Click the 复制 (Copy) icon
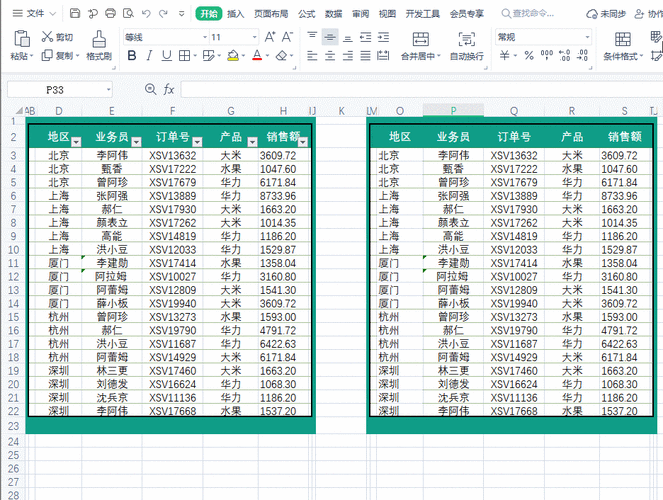 47,55
